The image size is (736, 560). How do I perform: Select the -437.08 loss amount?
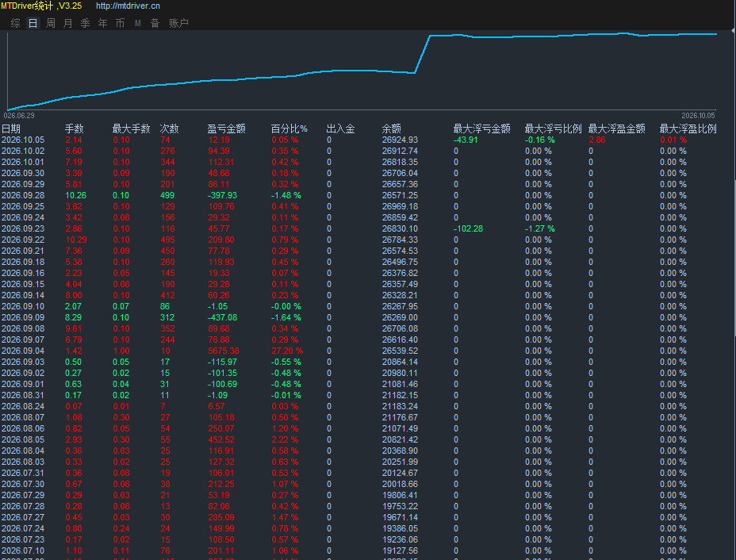pos(223,317)
